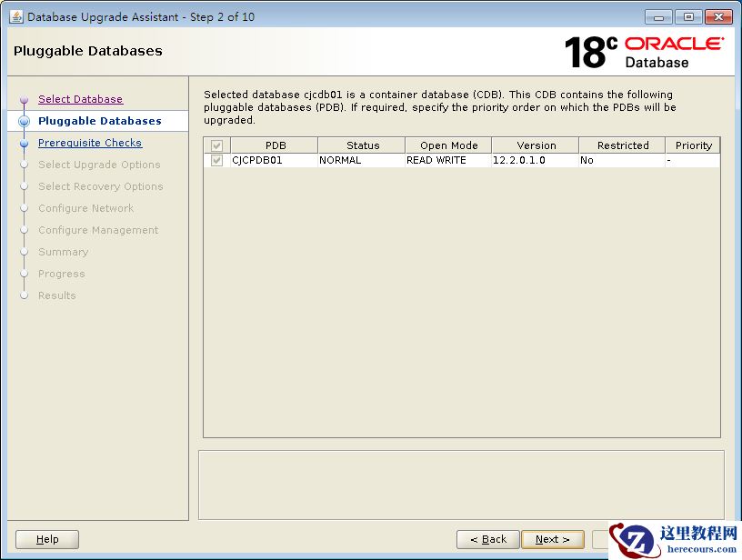Maximize the Database Upgrade Assistant window
This screenshot has width=742, height=560.
point(688,17)
